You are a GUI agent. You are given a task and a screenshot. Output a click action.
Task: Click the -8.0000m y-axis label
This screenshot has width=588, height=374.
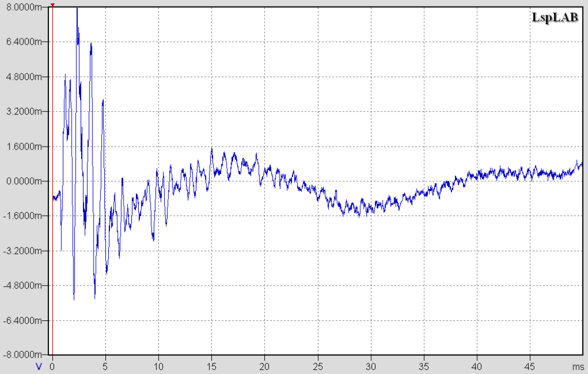tap(22, 355)
